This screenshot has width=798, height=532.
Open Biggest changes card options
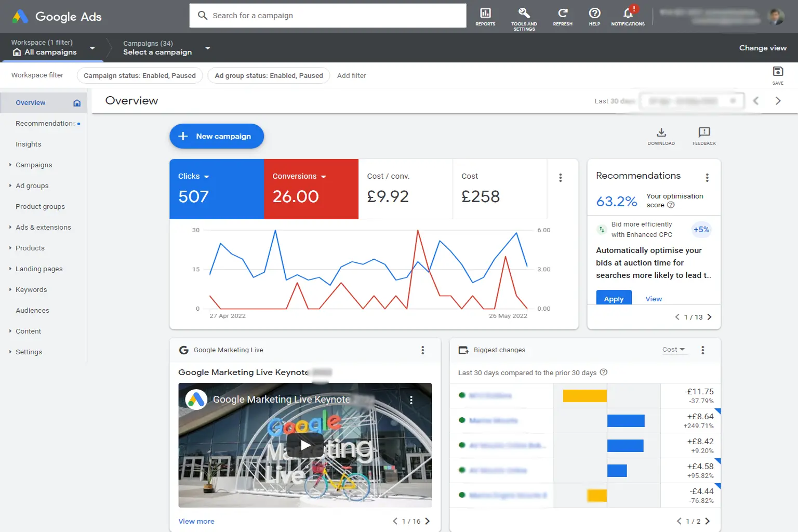(702, 350)
